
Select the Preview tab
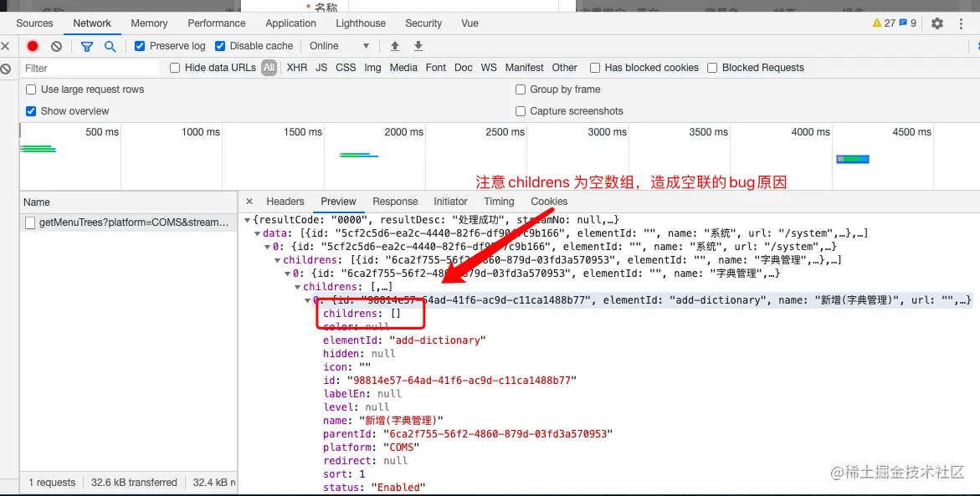click(x=338, y=201)
